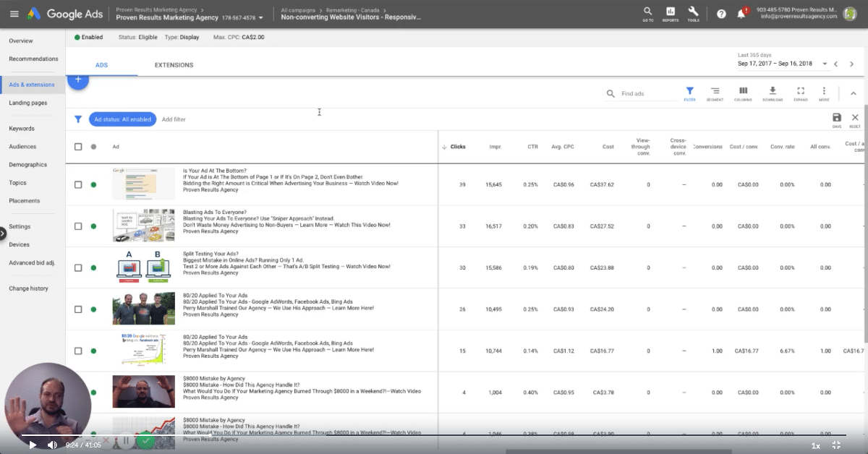Open the hamburger main menu
This screenshot has width=868, height=454.
14,14
